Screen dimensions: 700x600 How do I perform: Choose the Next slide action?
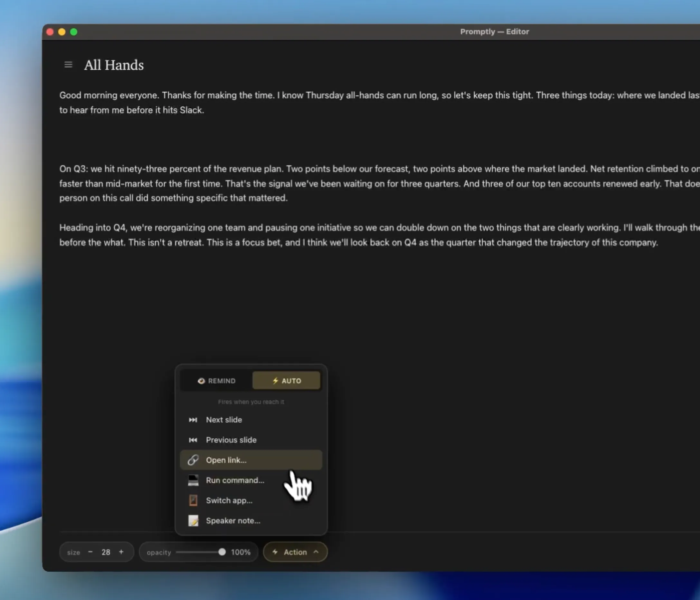251,420
